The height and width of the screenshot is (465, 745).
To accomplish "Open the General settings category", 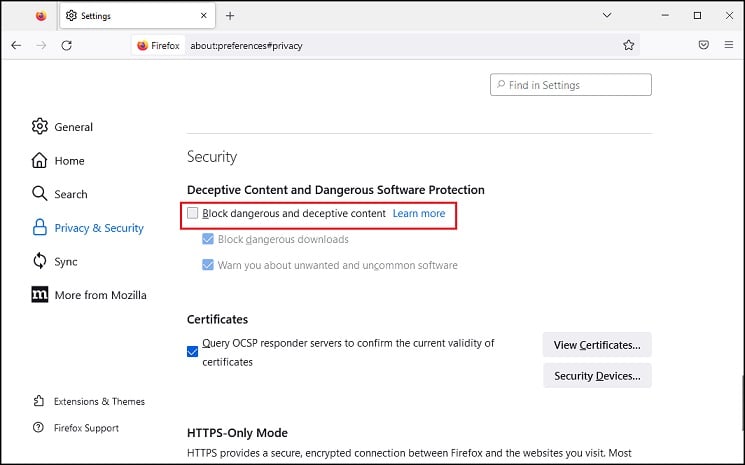I will pyautogui.click(x=62, y=127).
